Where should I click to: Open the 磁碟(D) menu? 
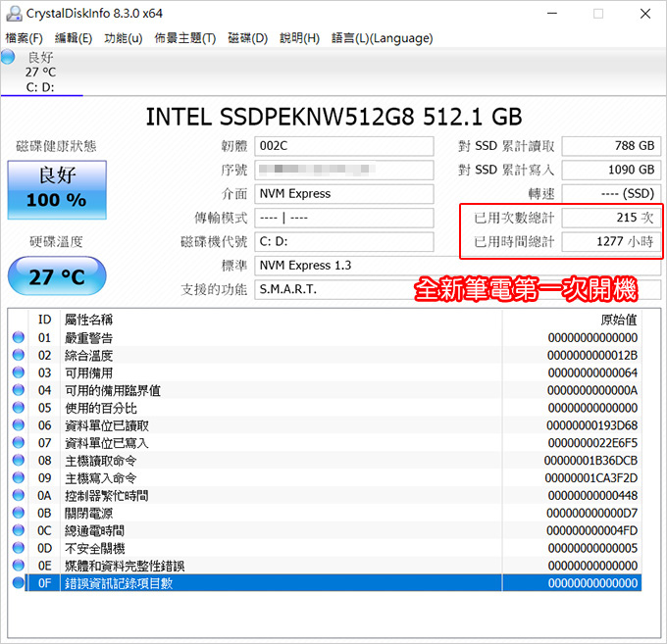(247, 38)
